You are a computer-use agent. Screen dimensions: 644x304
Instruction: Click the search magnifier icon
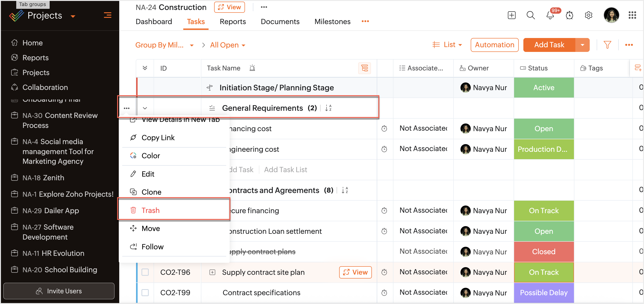click(531, 16)
